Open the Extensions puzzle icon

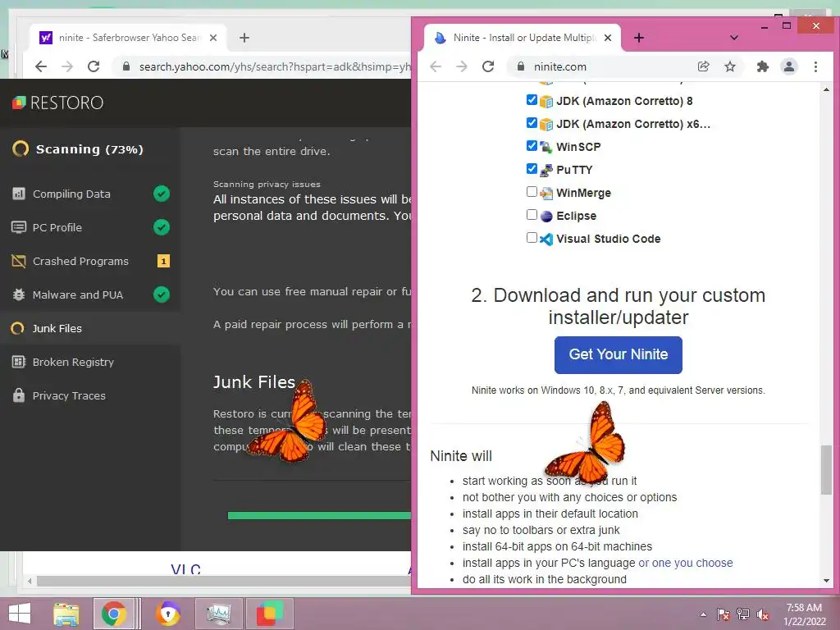coord(762,66)
